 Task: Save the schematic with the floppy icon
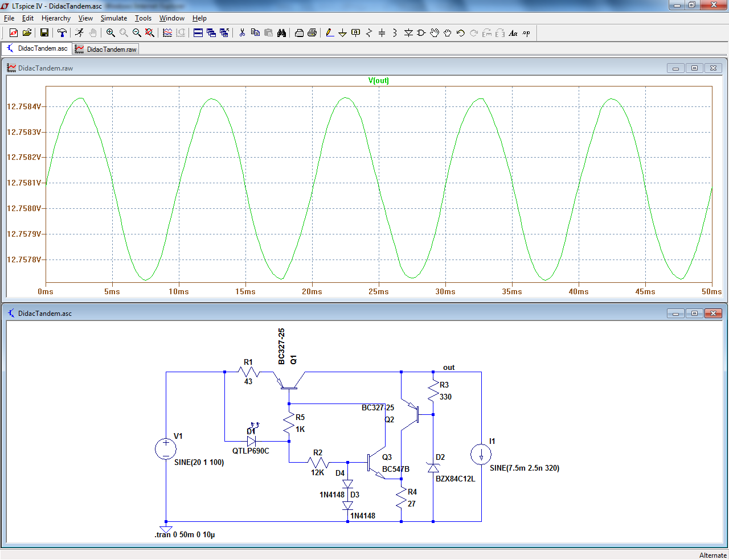44,33
